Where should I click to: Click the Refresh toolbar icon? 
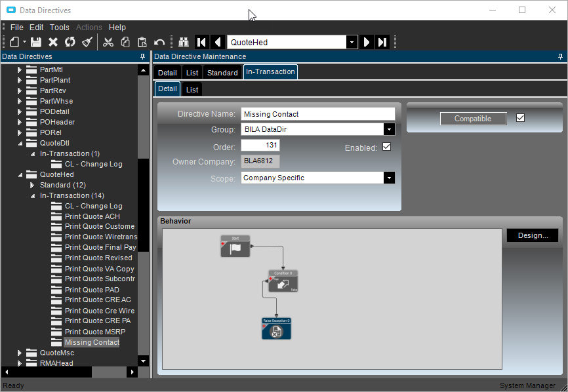point(70,42)
